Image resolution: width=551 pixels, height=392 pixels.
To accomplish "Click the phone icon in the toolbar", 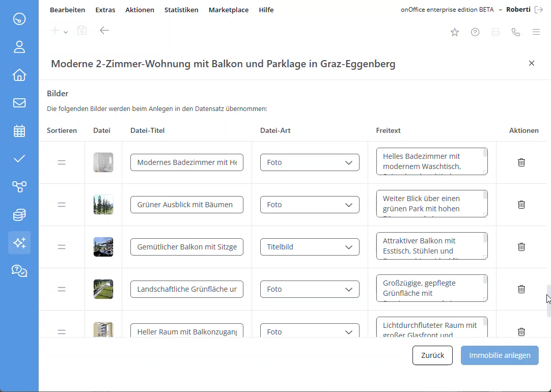I will [516, 32].
